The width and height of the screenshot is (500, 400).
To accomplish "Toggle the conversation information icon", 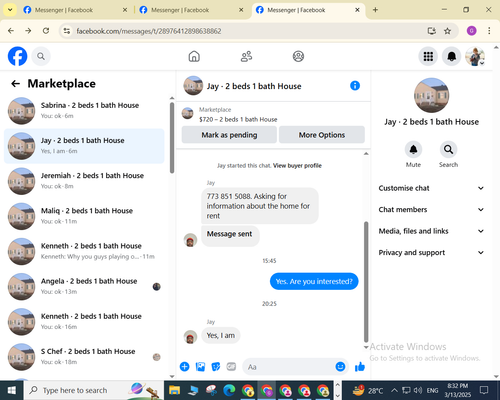I will (355, 86).
